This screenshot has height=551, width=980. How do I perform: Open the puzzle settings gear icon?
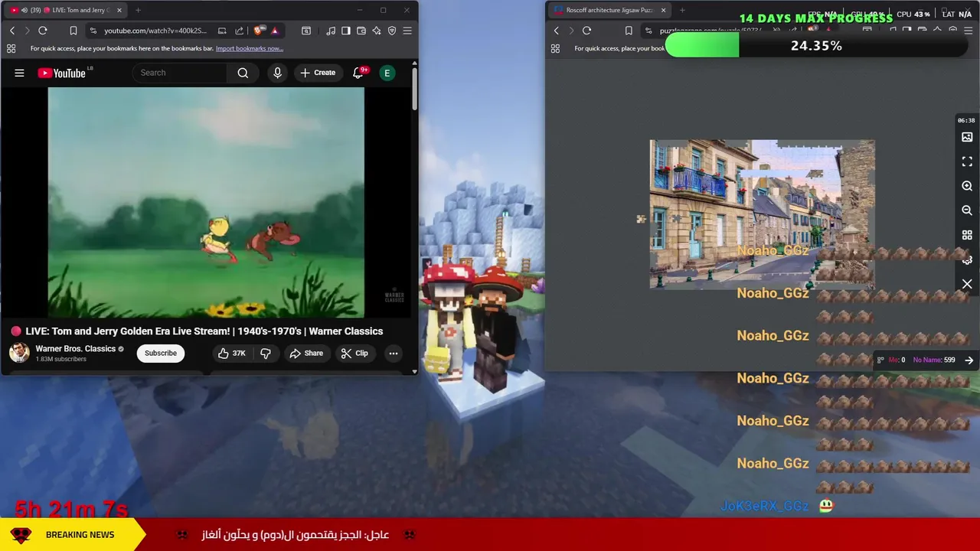[x=969, y=260]
